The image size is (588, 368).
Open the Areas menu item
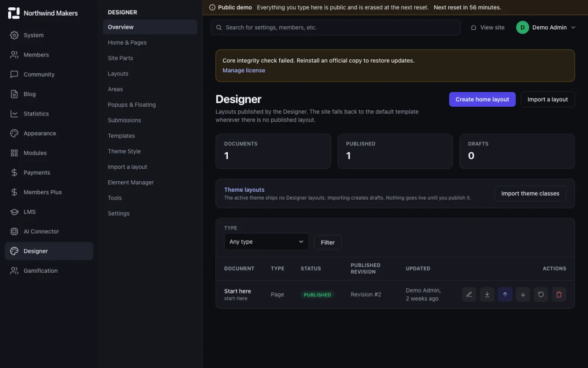[x=150, y=89]
